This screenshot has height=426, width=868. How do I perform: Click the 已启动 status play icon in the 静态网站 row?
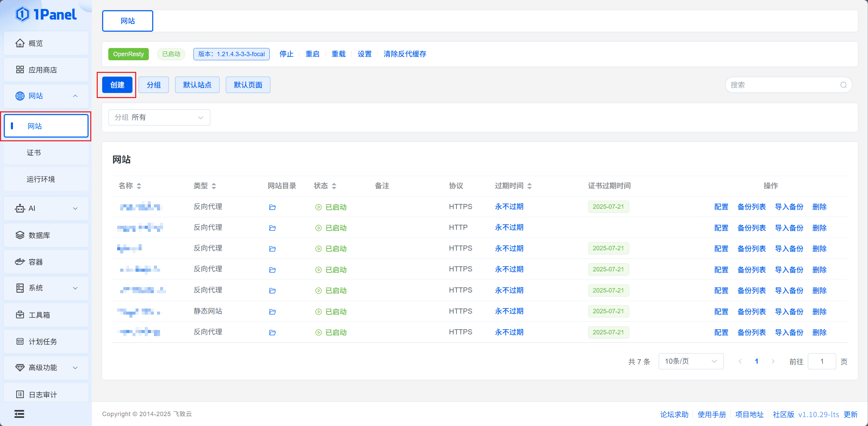pos(318,312)
